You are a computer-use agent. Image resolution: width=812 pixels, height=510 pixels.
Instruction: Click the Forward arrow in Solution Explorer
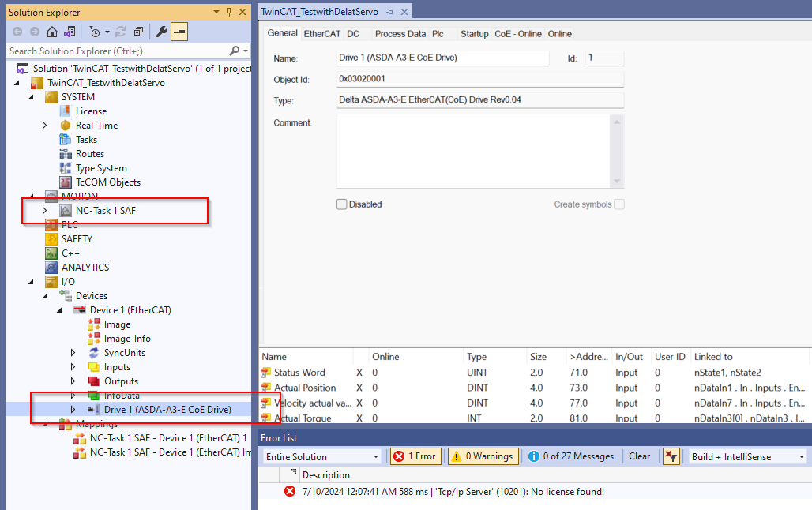point(34,32)
